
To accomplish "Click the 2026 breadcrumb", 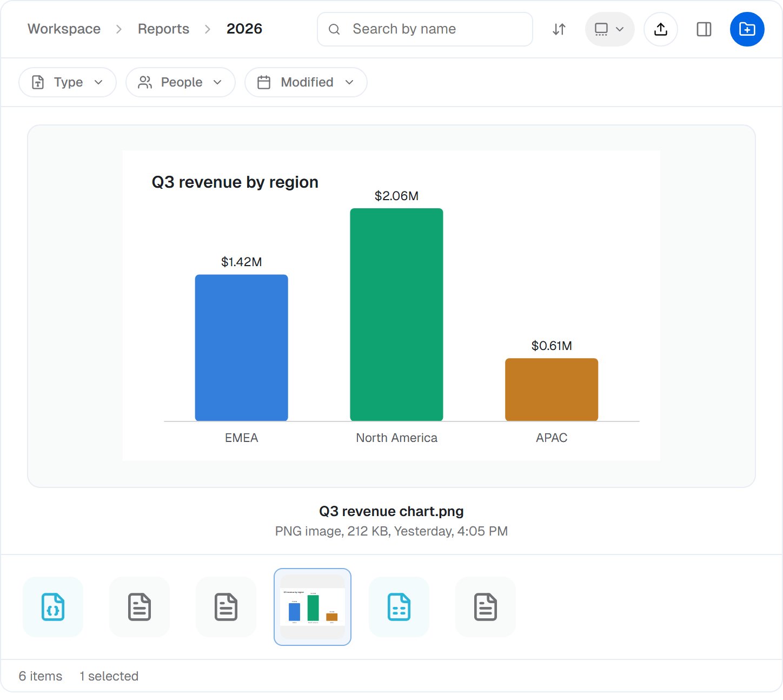I will (x=244, y=29).
